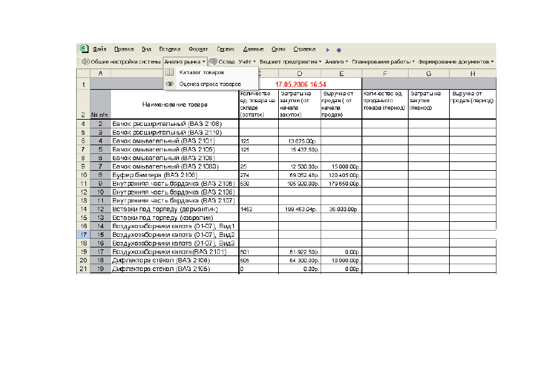Select row 17 header
The width and height of the screenshot is (557, 392).
click(x=83, y=235)
